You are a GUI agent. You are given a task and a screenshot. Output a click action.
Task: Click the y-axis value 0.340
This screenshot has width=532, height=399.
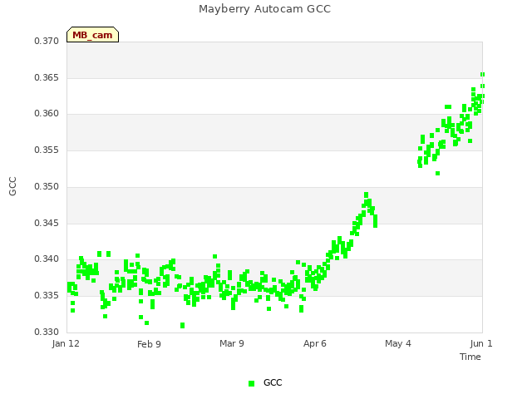[x=47, y=259]
